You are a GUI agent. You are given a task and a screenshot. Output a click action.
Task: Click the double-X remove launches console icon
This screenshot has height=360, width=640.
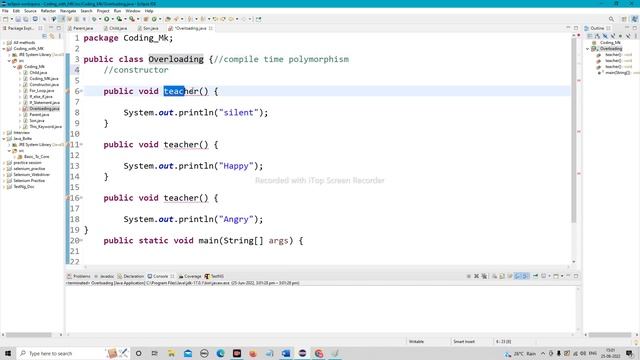484,276
